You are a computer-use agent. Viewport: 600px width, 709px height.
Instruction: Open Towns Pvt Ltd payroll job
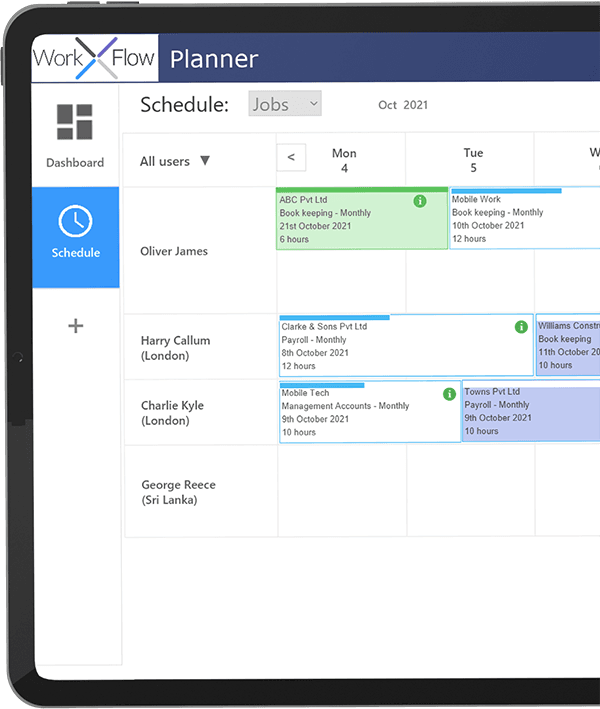click(530, 412)
